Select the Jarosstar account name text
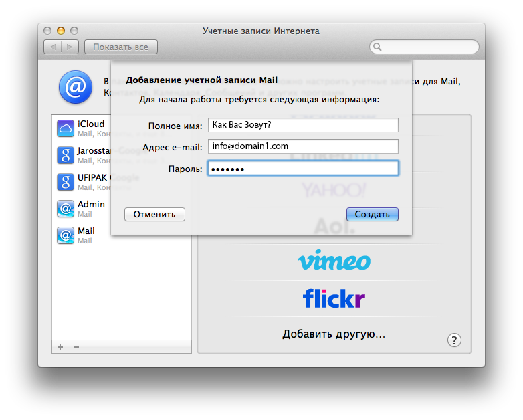Screen dimensions: 523x420 coord(94,151)
